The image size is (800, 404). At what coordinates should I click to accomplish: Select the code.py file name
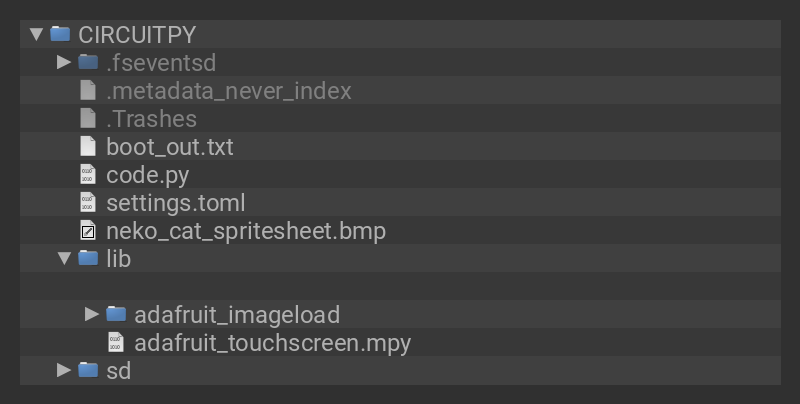pyautogui.click(x=147, y=174)
